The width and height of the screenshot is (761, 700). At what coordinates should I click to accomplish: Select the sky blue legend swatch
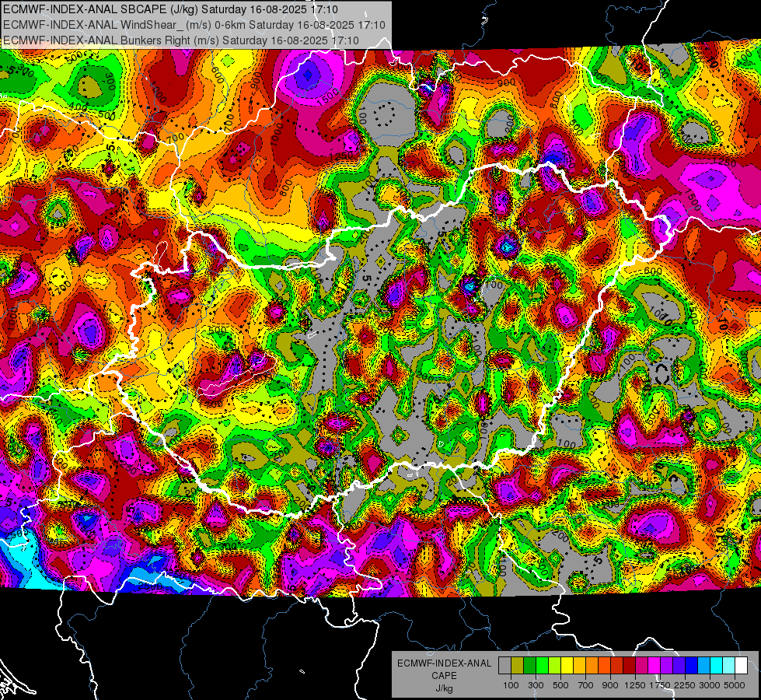pyautogui.click(x=703, y=666)
